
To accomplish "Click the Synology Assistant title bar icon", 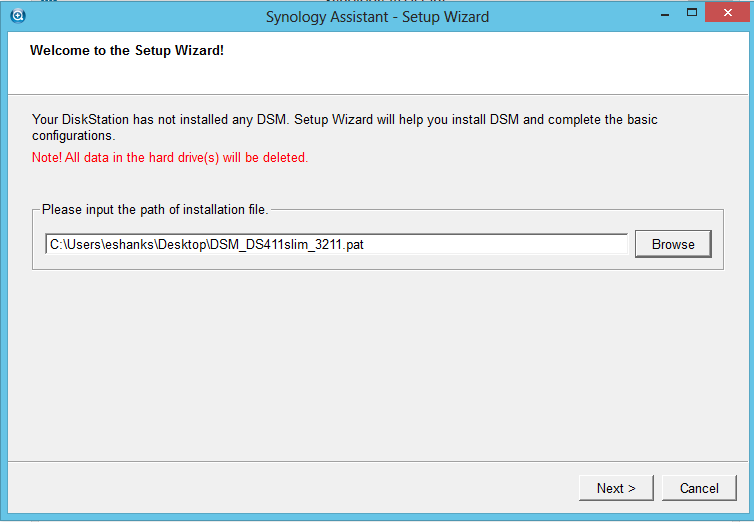I will pos(17,15).
